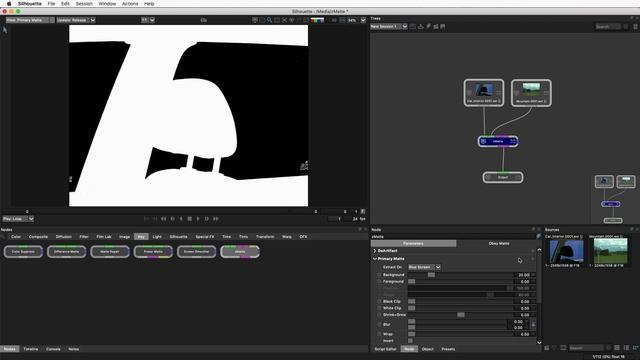The image size is (640, 360).
Task: Click the Shrink/Grow slider handle
Action: pos(461,315)
